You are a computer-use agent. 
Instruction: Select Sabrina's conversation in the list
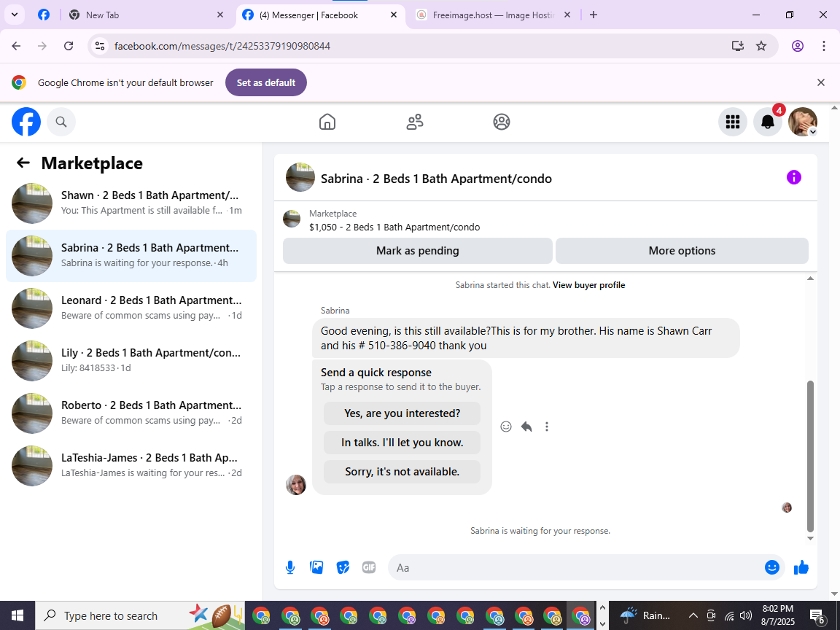click(131, 255)
